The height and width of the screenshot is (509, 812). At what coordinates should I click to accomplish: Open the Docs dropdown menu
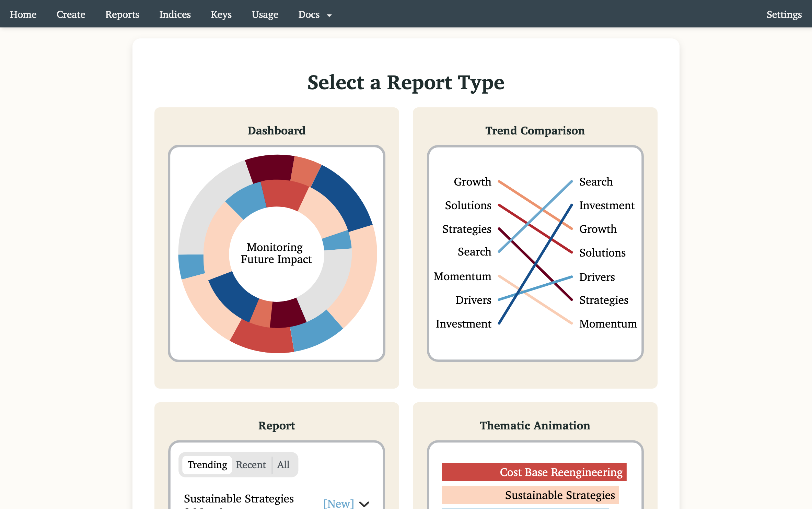tap(314, 14)
